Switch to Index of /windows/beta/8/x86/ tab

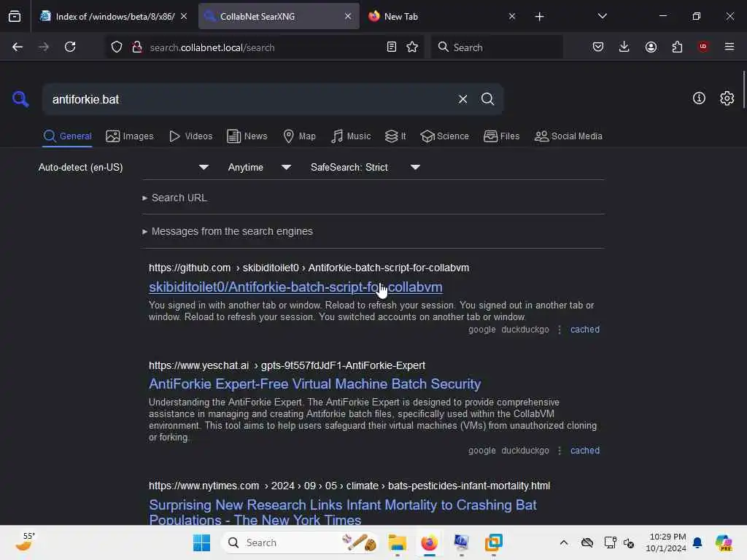click(x=115, y=17)
